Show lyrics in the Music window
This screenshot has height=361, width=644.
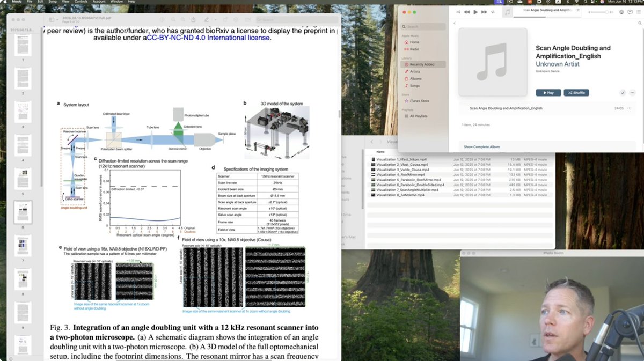tap(631, 12)
